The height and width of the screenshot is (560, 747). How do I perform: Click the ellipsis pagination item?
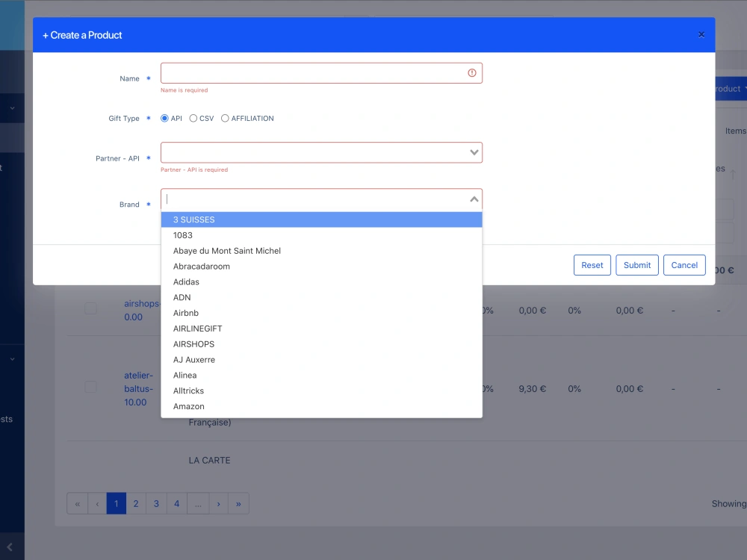tap(198, 503)
